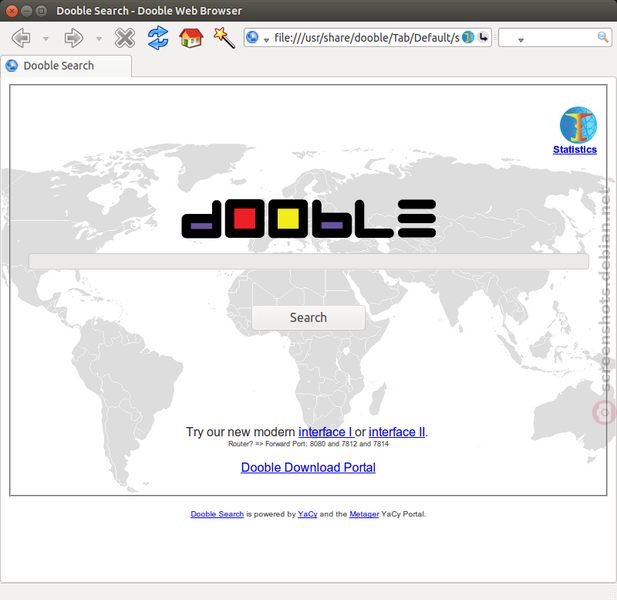Click the magnifier in the toolbar search box
The width and height of the screenshot is (617, 600).
602,37
